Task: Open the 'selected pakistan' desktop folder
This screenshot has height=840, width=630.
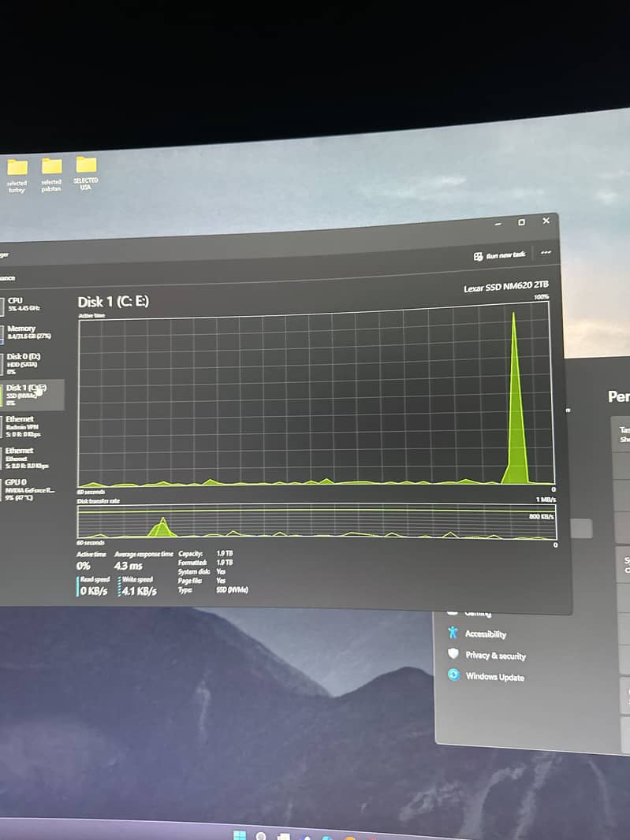Action: click(x=51, y=166)
